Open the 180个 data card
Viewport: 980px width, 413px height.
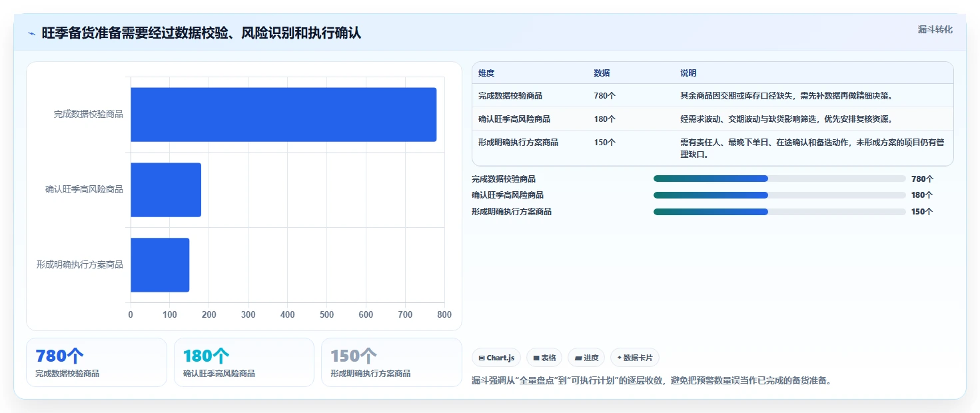click(x=244, y=362)
